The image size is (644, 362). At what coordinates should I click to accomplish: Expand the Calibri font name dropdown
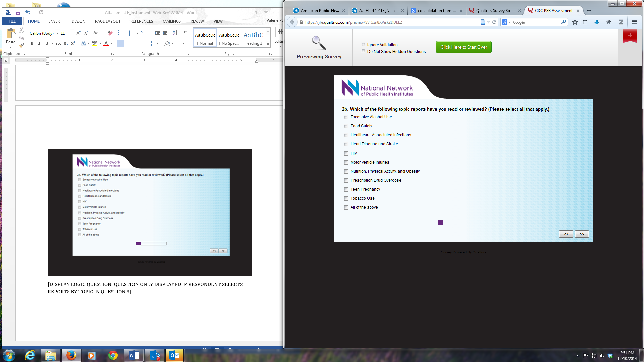57,33
